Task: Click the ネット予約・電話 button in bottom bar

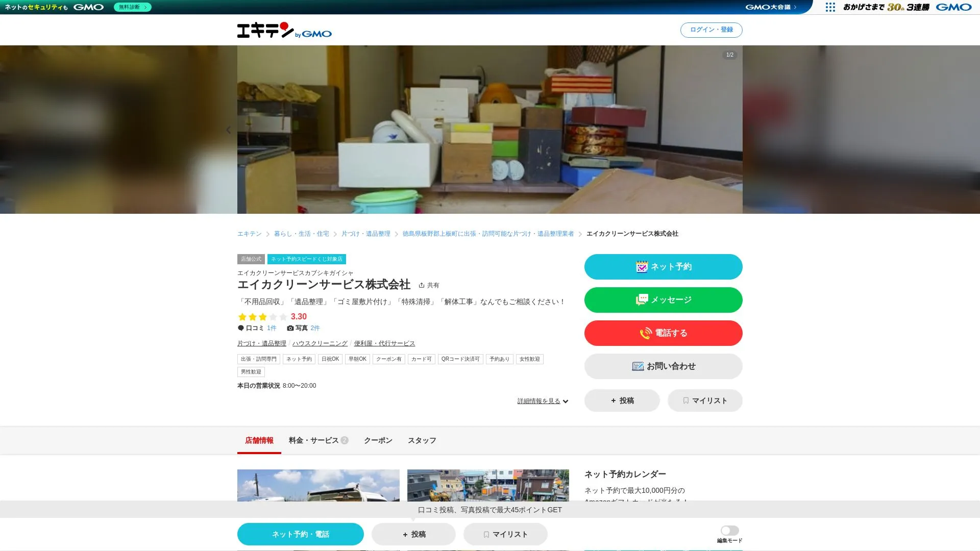Action: pyautogui.click(x=301, y=534)
